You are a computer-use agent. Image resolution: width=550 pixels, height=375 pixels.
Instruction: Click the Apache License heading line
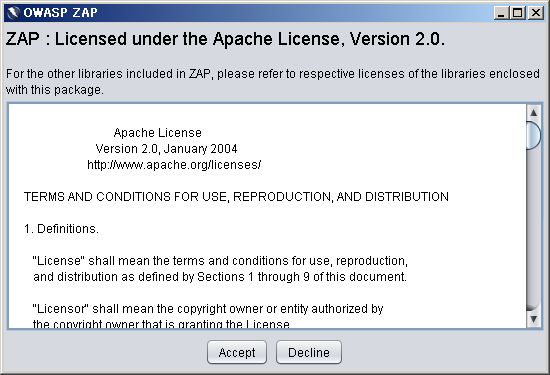pyautogui.click(x=157, y=133)
